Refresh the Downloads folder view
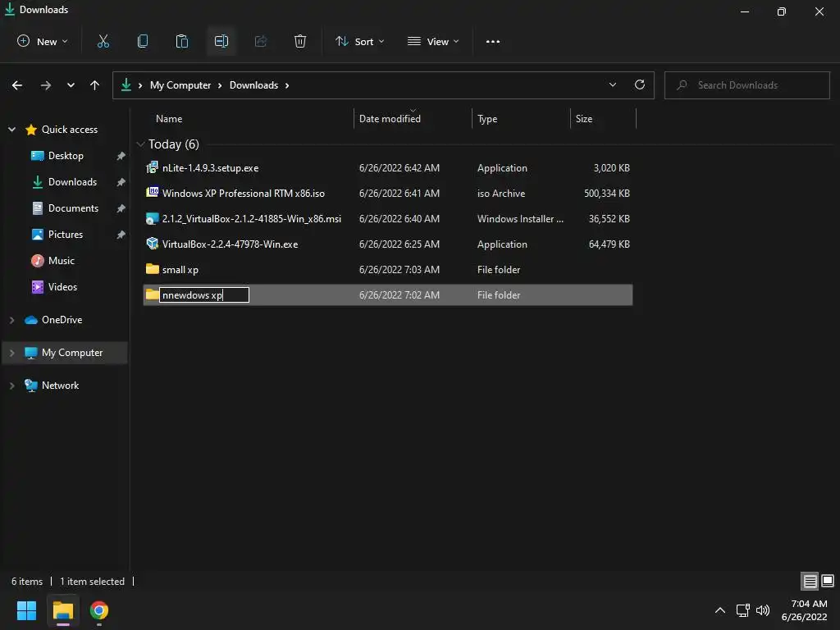 (640, 84)
